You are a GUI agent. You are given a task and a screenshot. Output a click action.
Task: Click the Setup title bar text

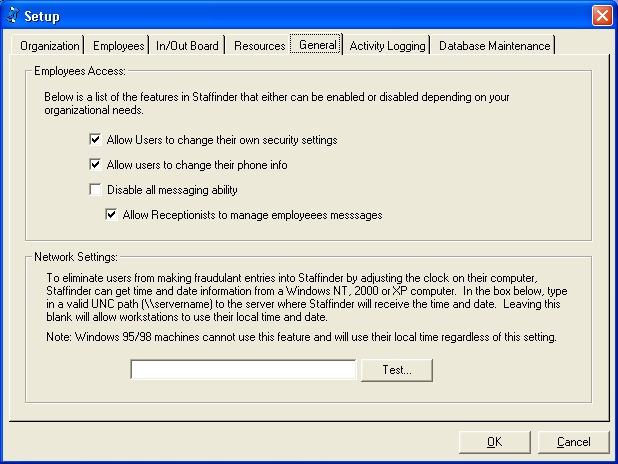coord(42,16)
